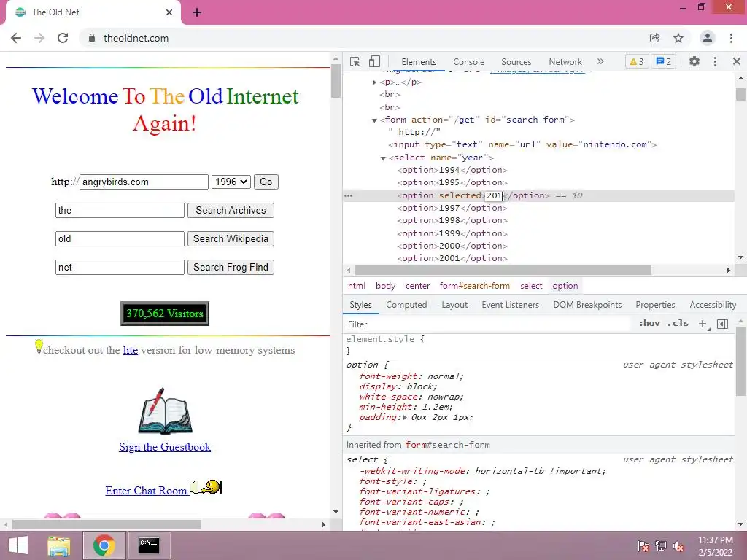
Task: Click the styles Filter field
Action: 486,324
